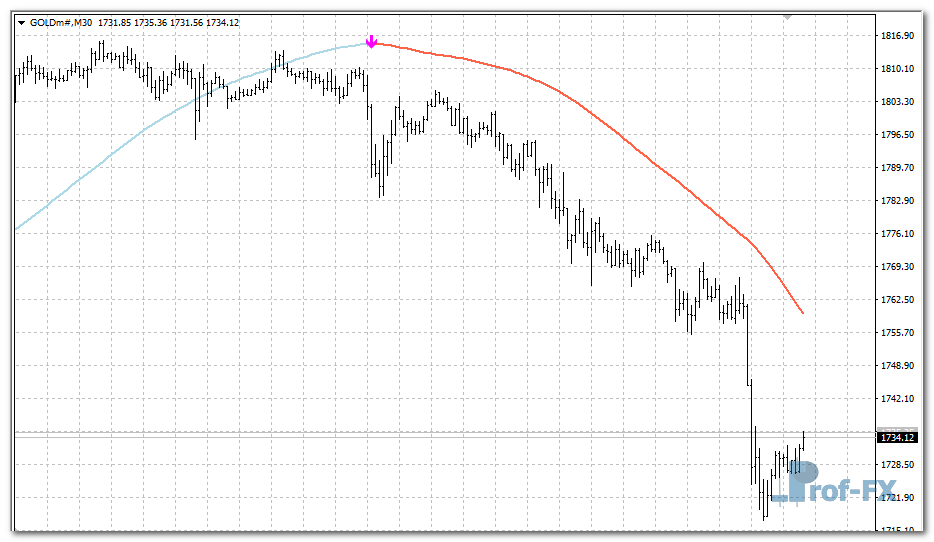The height and width of the screenshot is (542, 934).
Task: Click the GOLDm#,M30 symbol label
Action: [x=61, y=22]
